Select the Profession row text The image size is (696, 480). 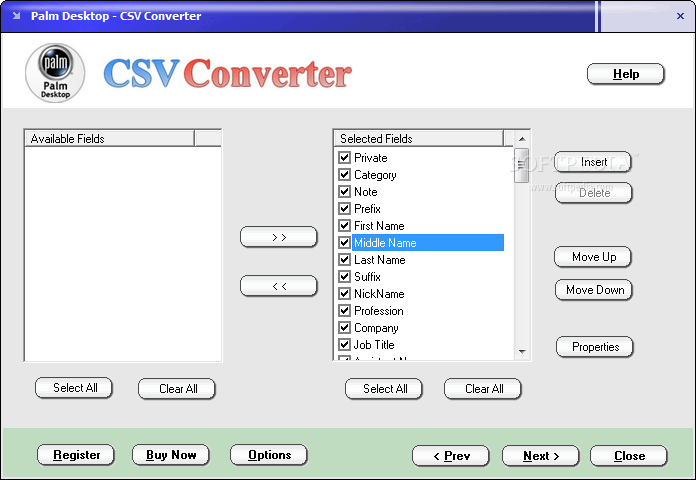379,311
